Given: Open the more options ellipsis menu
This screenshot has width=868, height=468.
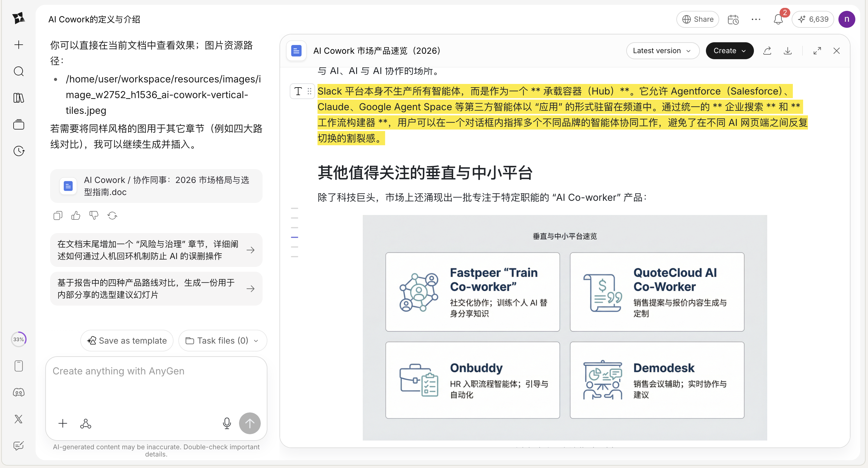Looking at the screenshot, I should (x=756, y=19).
